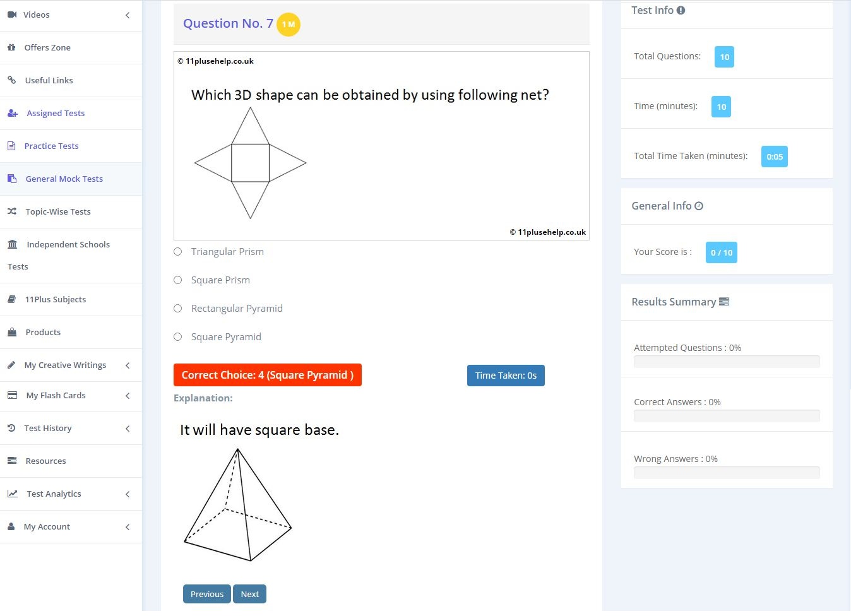Click the Useful Links chain icon
This screenshot has width=851, height=616.
(x=12, y=80)
